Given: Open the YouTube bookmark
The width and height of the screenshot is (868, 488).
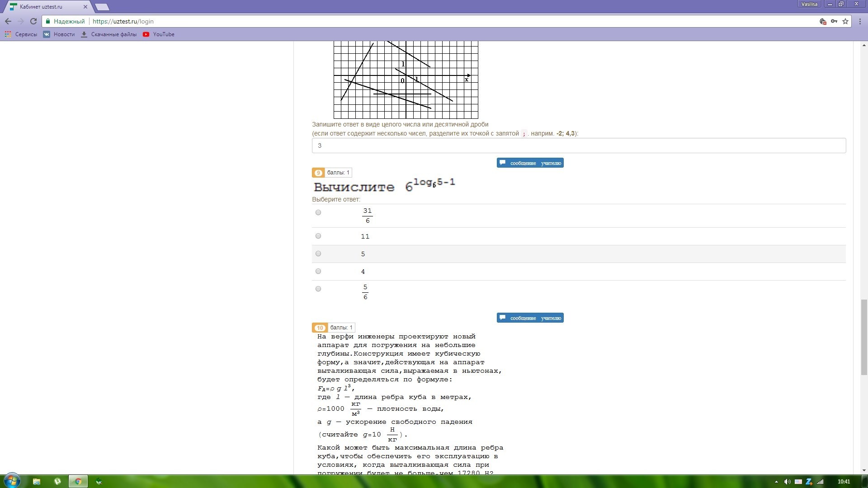Looking at the screenshot, I should pos(159,34).
